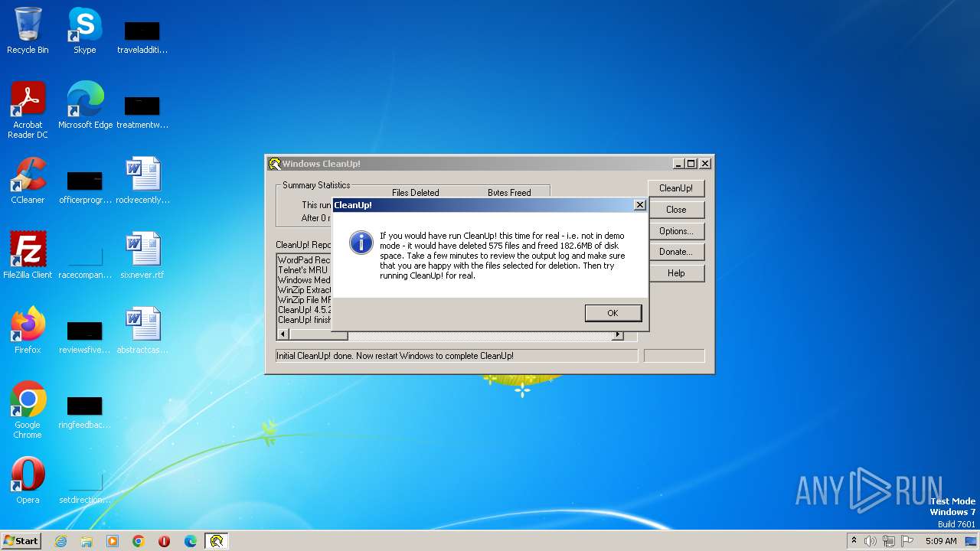Select the sixnever.rtf document icon
The image size is (980, 551).
click(142, 256)
